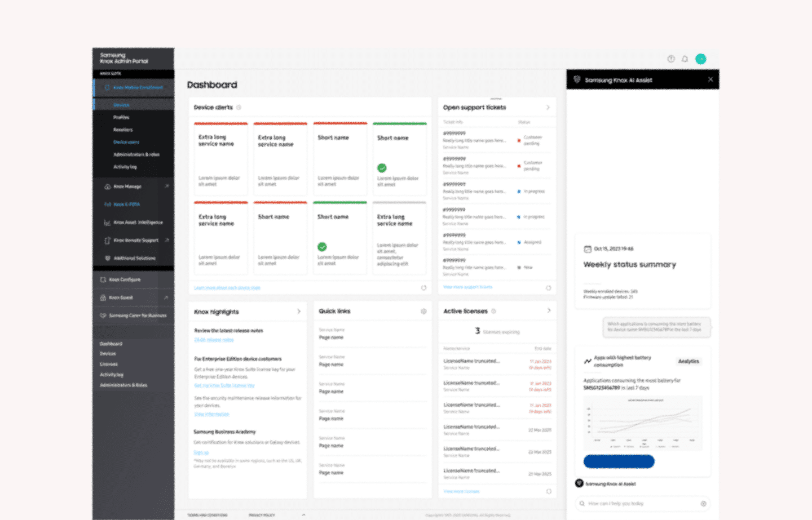Click the Knox Manage cloud icon

107,186
